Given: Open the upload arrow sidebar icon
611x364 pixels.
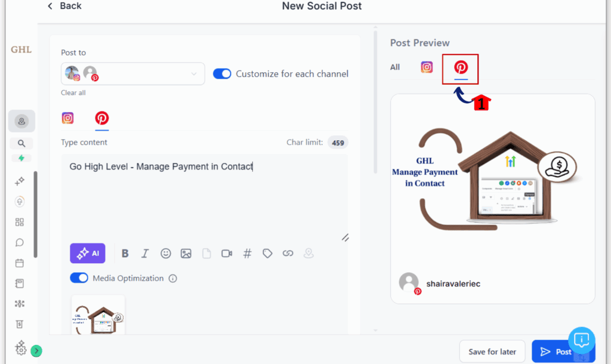Looking at the screenshot, I should tap(20, 202).
